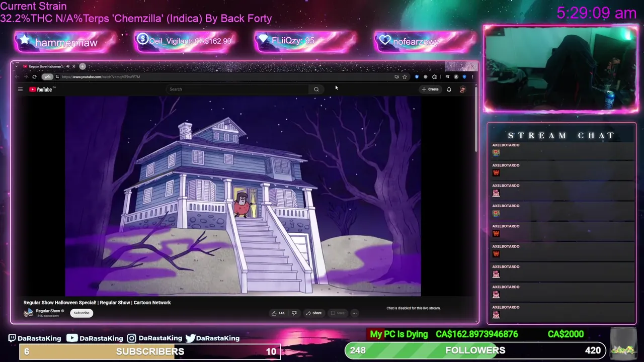644x362 pixels.
Task: Go forward in the browser
Action: (x=26, y=77)
